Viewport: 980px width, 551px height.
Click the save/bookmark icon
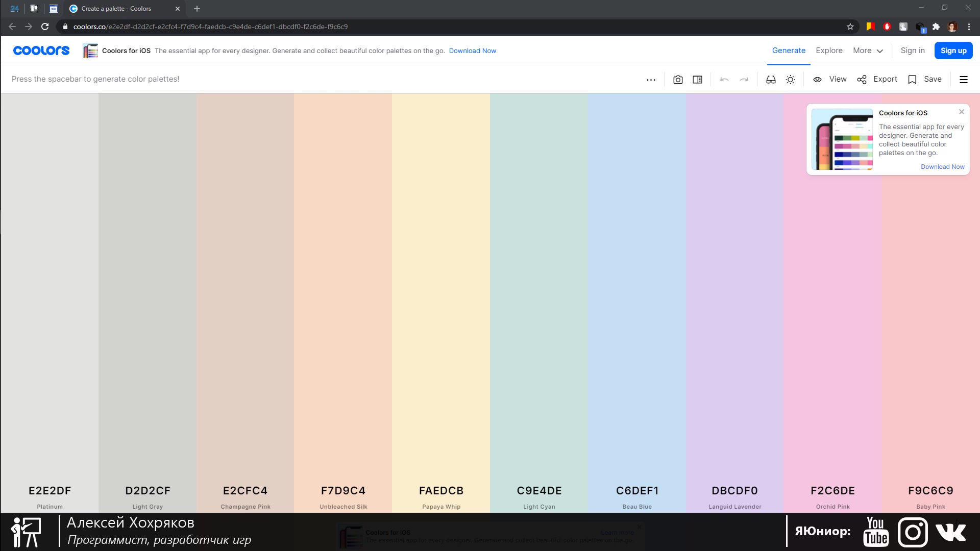912,79
